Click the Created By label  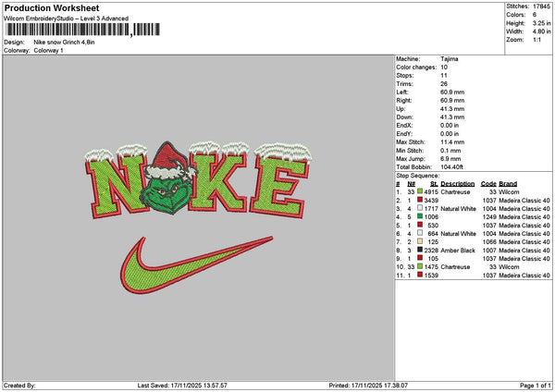pos(19,386)
